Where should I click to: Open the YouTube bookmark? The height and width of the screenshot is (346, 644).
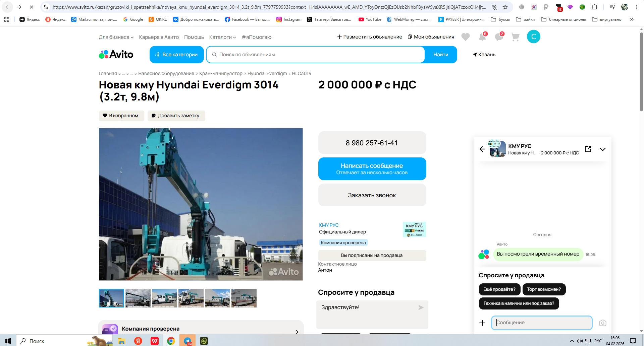tap(370, 19)
